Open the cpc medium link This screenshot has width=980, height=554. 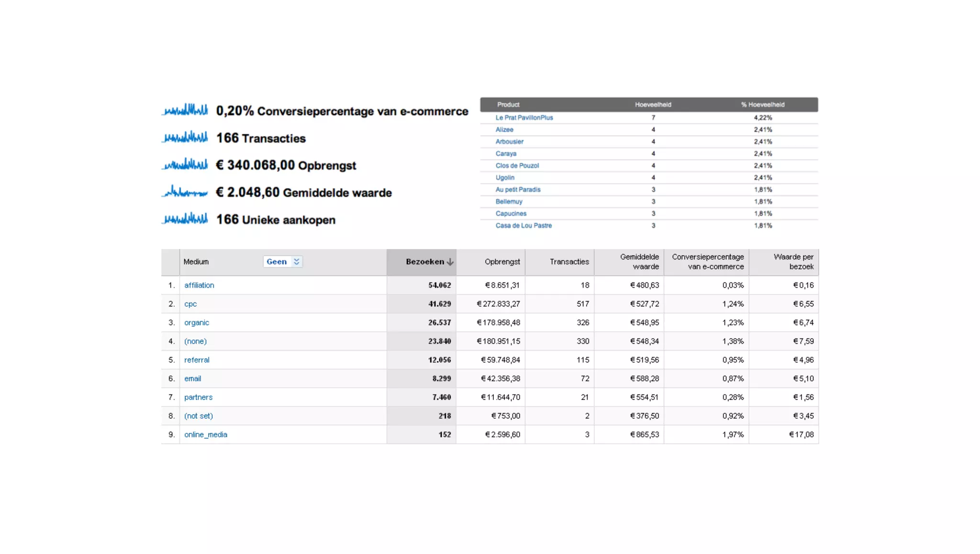[x=190, y=304]
